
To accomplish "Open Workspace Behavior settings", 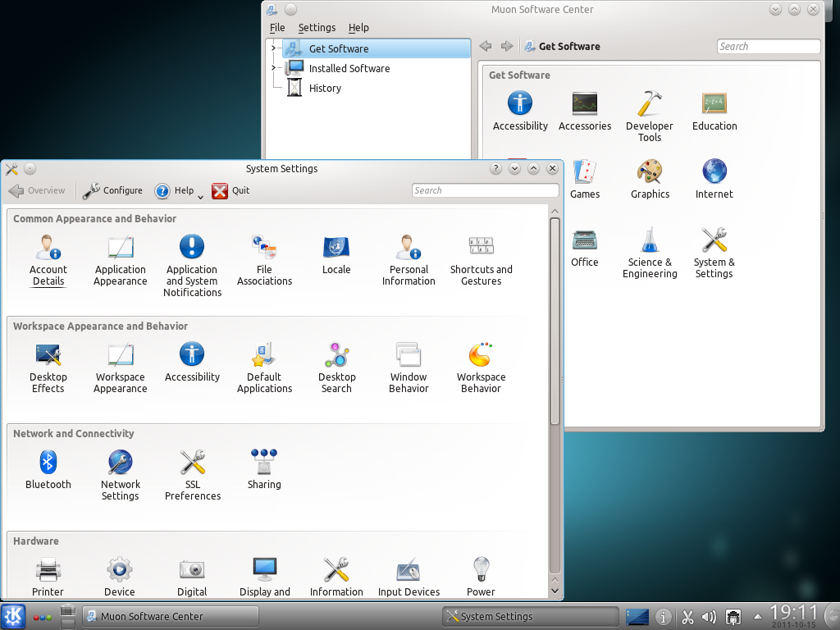I will (481, 368).
